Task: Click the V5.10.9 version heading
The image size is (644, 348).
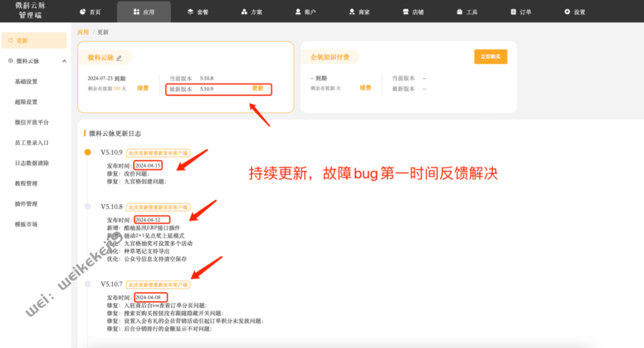Action: click(x=112, y=152)
